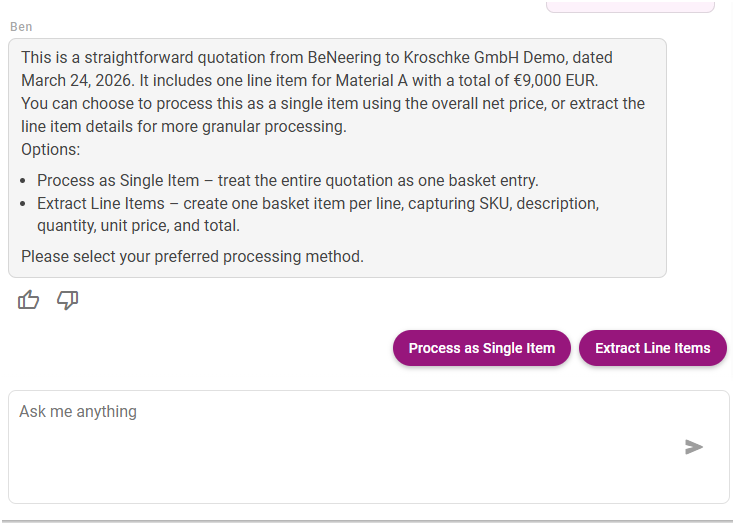Click the thumbs down feedback icon

coord(68,299)
